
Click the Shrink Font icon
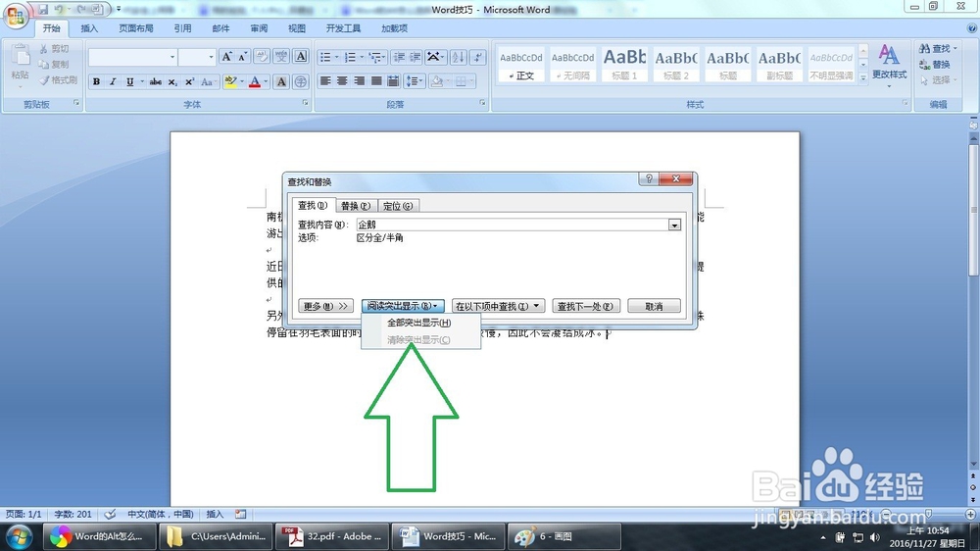pos(243,56)
